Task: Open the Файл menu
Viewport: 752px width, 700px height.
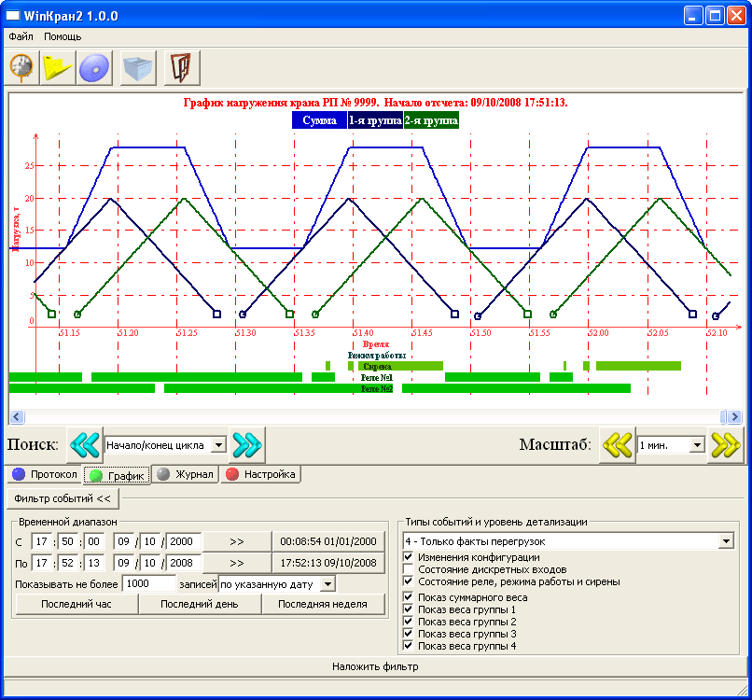Action: tap(21, 36)
